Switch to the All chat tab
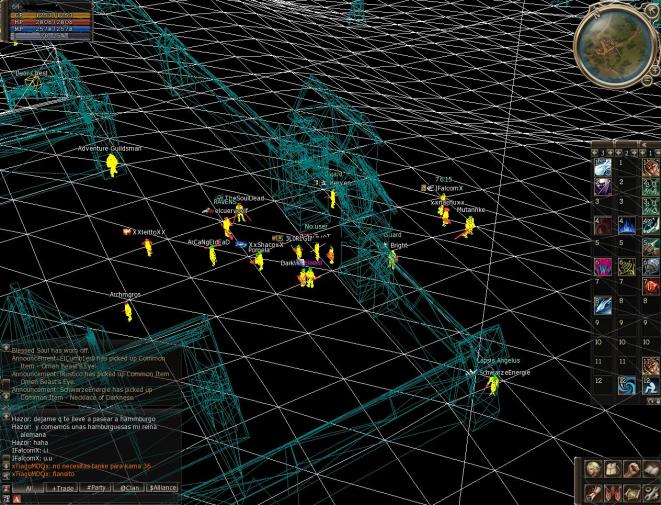661x505 pixels. [28, 488]
